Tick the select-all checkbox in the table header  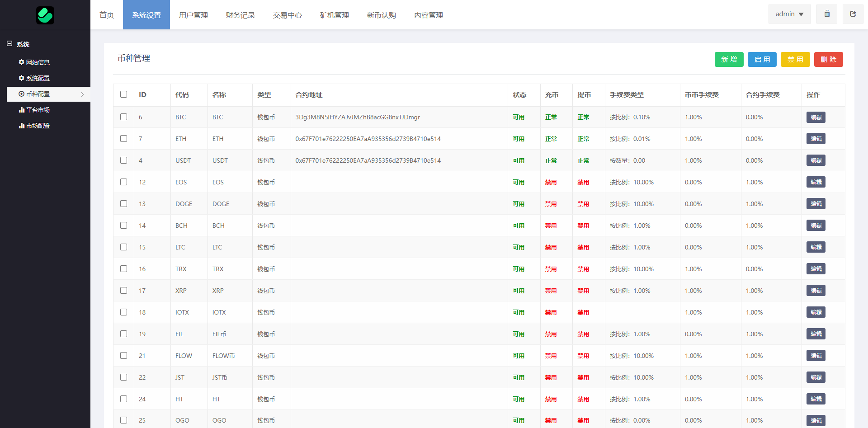pyautogui.click(x=123, y=94)
